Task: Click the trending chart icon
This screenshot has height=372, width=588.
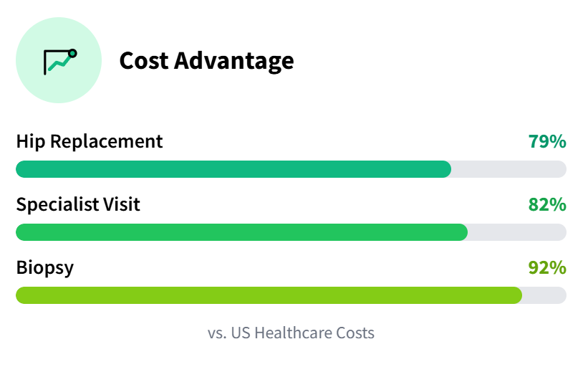Action: [x=59, y=62]
